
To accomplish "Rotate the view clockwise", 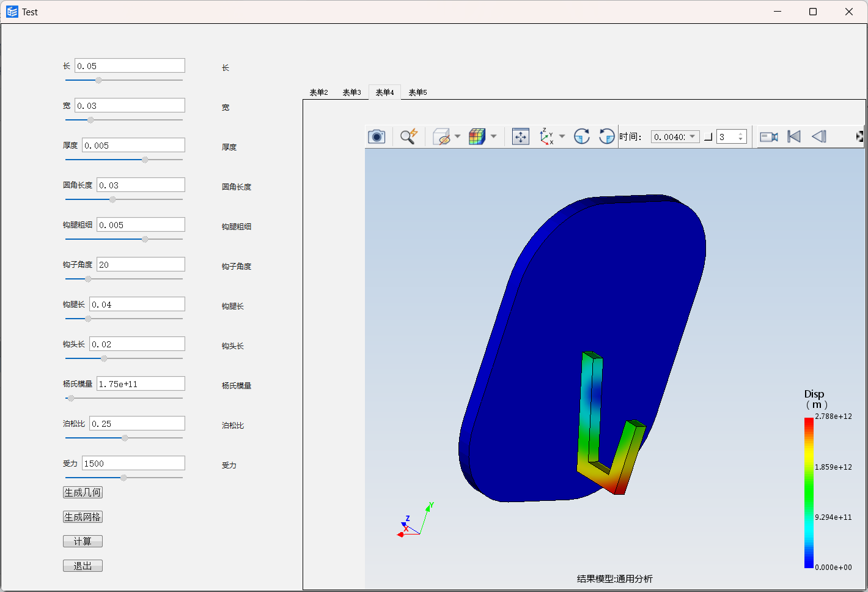I will tap(581, 136).
